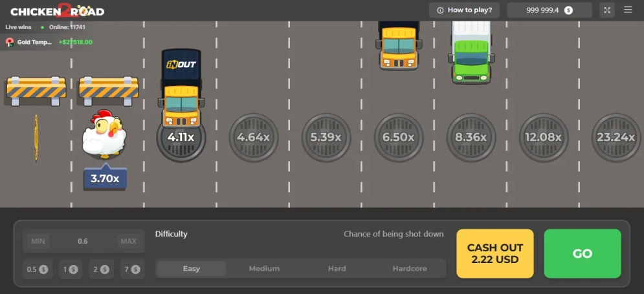644x294 pixels.
Task: Click the yellow truck without INOUT logo
Action: pyautogui.click(x=399, y=45)
